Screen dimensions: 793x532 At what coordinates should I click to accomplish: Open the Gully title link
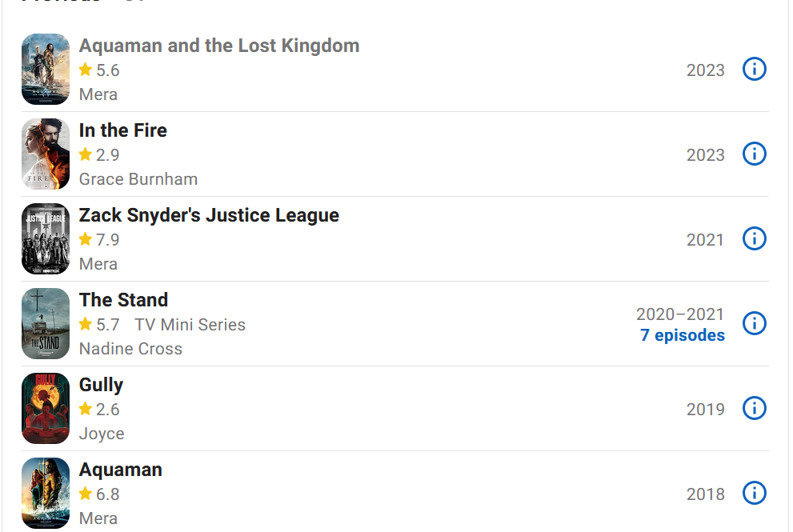[101, 385]
